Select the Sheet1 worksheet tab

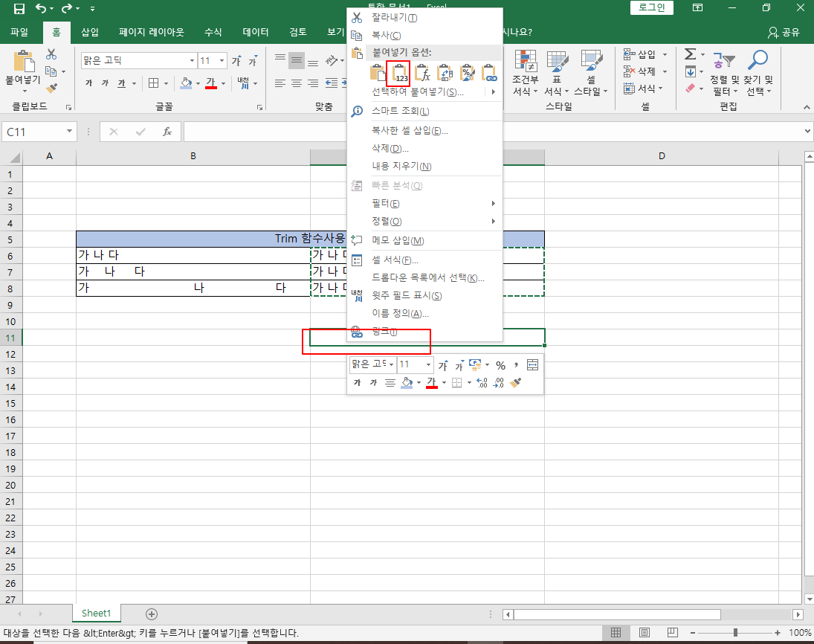pos(96,614)
